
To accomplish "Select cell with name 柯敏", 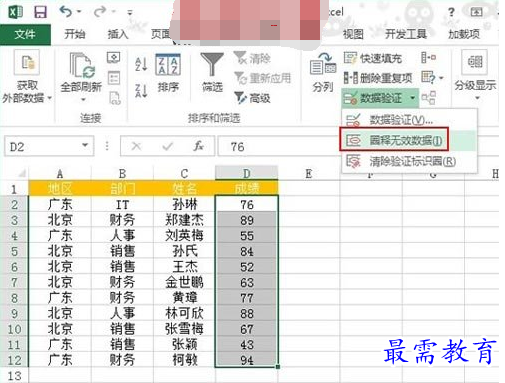I will point(184,360).
